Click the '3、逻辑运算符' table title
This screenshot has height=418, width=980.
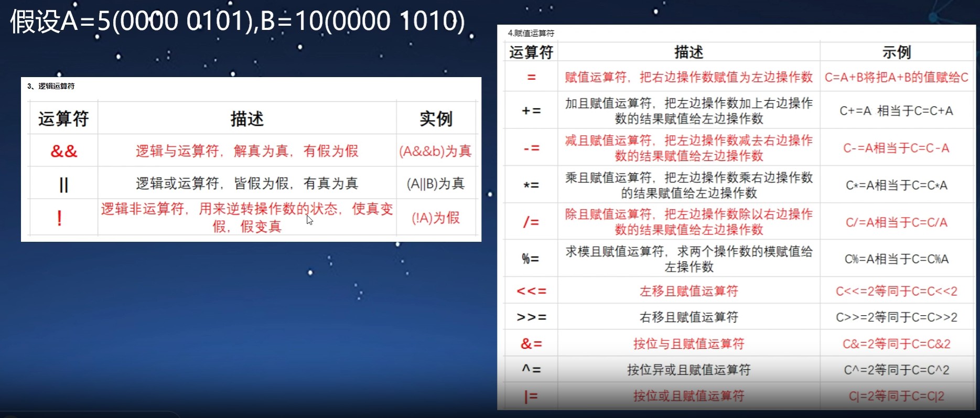pyautogui.click(x=51, y=86)
